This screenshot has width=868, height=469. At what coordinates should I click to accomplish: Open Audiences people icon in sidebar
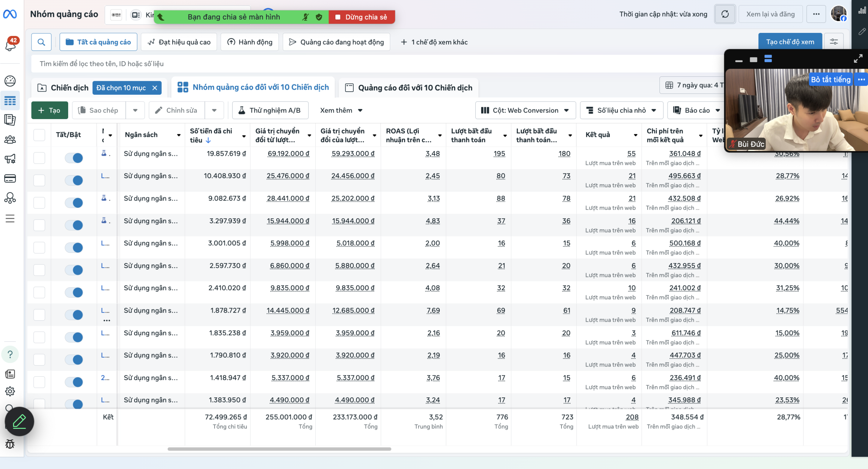click(x=10, y=139)
